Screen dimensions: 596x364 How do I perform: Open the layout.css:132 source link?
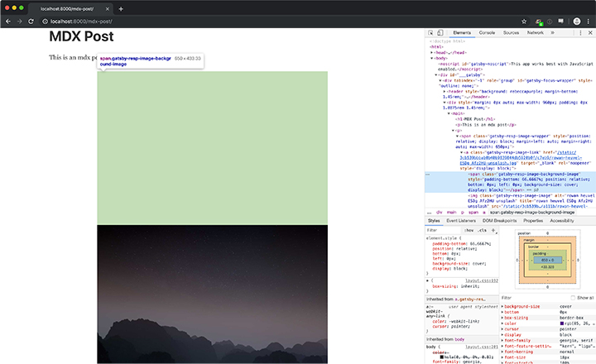click(482, 280)
